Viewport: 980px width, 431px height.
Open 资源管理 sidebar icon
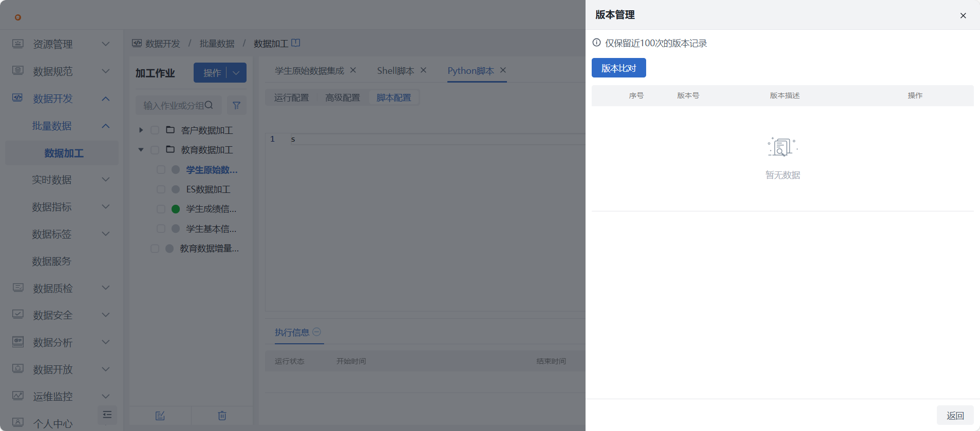tap(18, 44)
